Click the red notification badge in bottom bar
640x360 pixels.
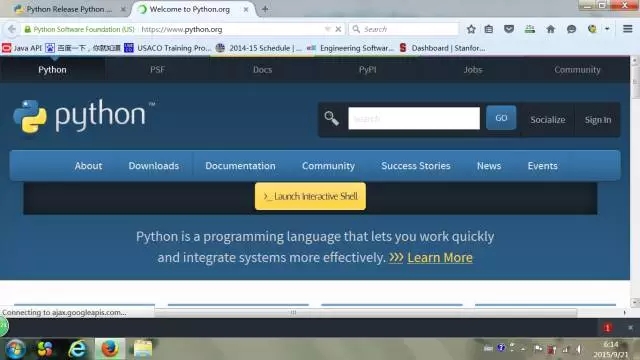pos(607,328)
